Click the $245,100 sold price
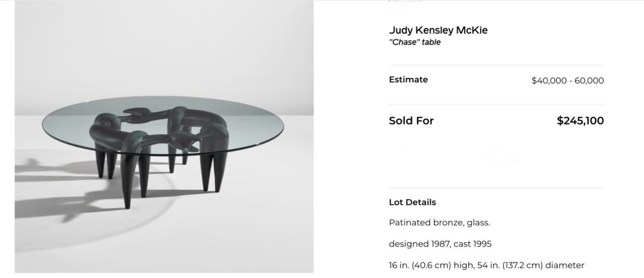This screenshot has width=644, height=278. click(580, 121)
